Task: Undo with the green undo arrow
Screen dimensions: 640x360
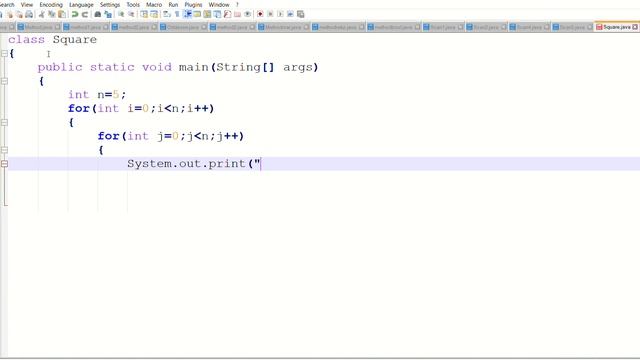Action: [x=75, y=14]
